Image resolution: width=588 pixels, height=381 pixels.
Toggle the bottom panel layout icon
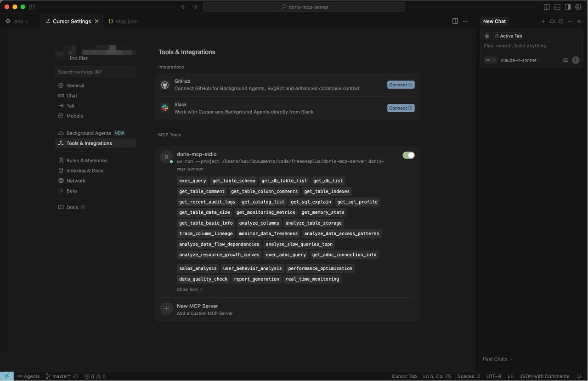pos(557,7)
